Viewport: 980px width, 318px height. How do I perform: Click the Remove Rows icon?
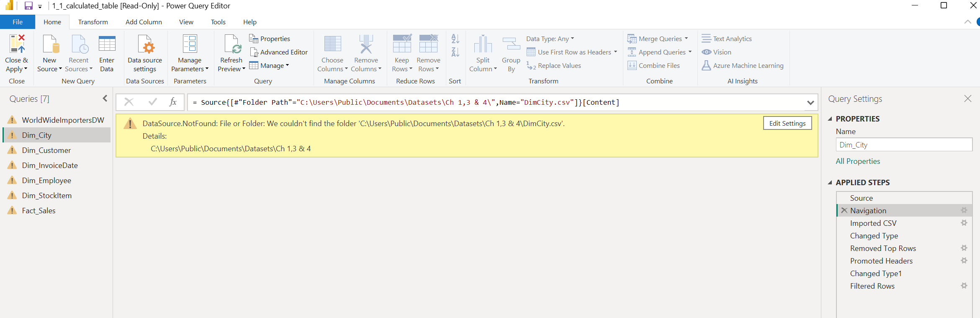coord(428,44)
